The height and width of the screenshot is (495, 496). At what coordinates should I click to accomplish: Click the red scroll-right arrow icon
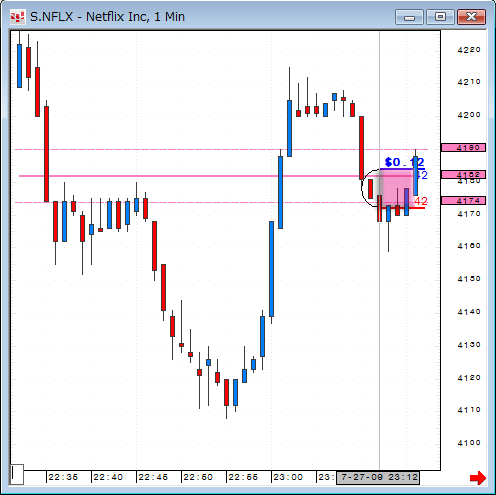point(478,478)
